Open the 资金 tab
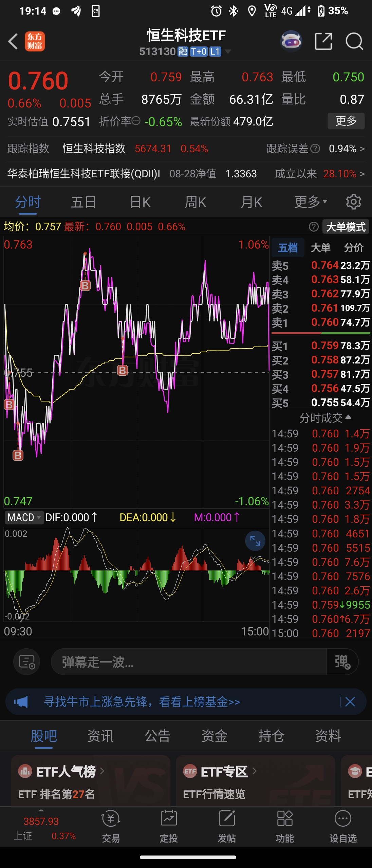 (214, 736)
